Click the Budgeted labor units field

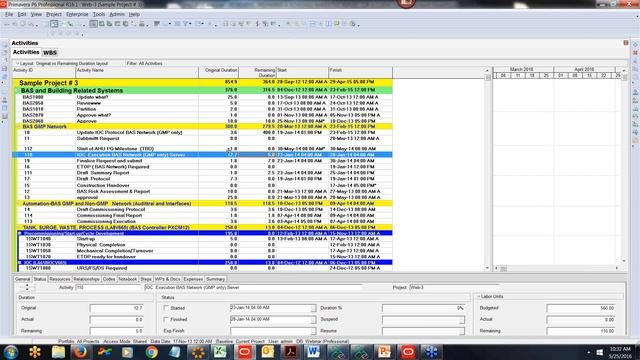(581, 308)
